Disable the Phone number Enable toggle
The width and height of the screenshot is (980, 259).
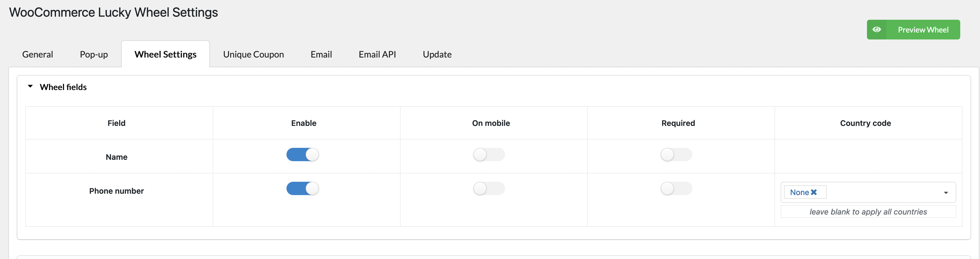tap(302, 188)
